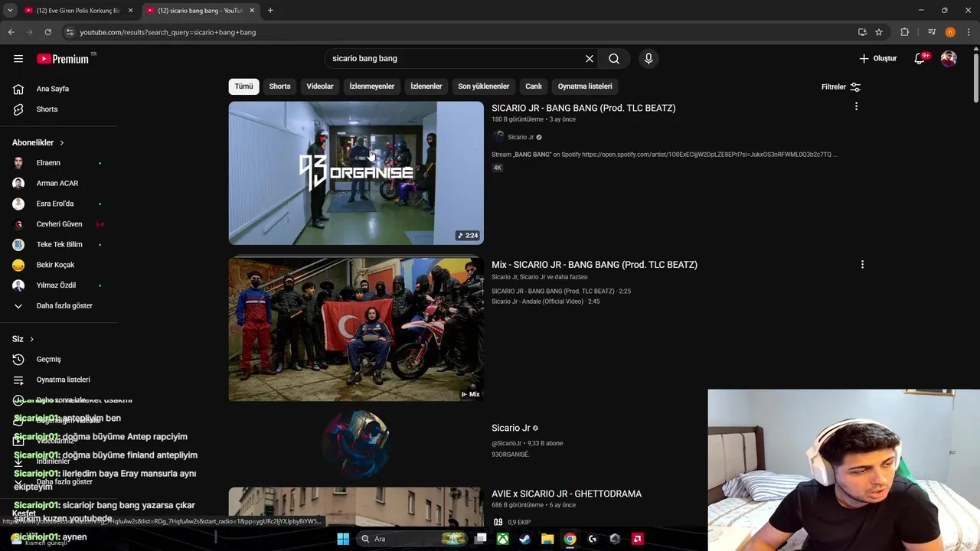Image resolution: width=980 pixels, height=551 pixels.
Task: Open a new browser tab with the plus
Action: [x=270, y=11]
